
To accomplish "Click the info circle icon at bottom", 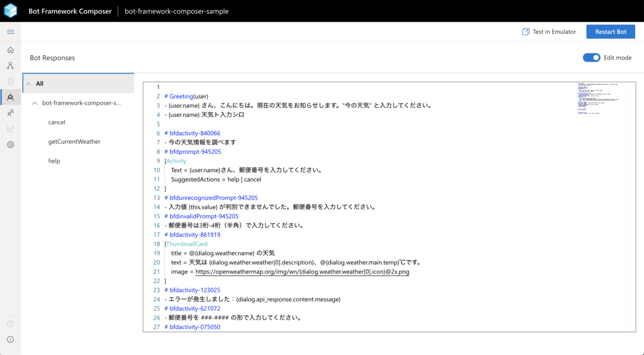I will [x=10, y=339].
